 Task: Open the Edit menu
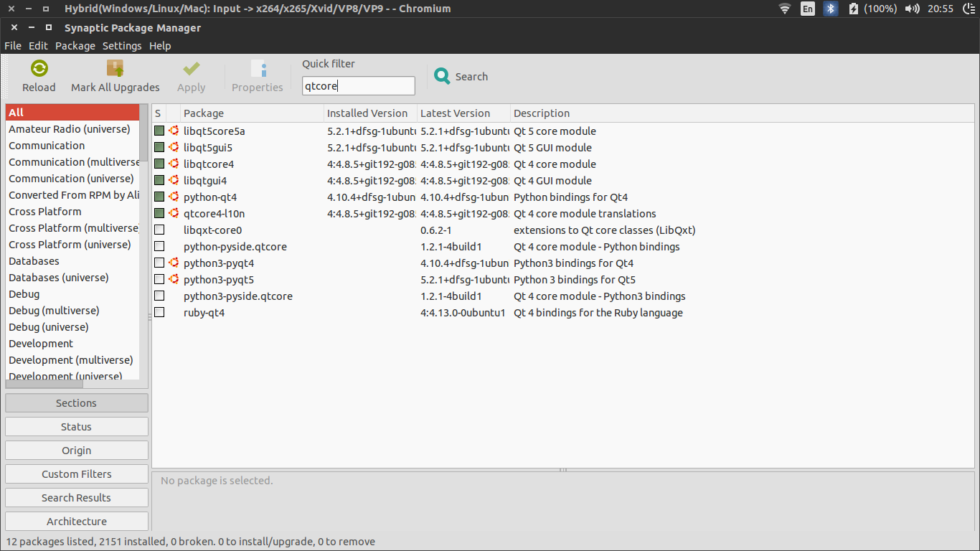(38, 46)
